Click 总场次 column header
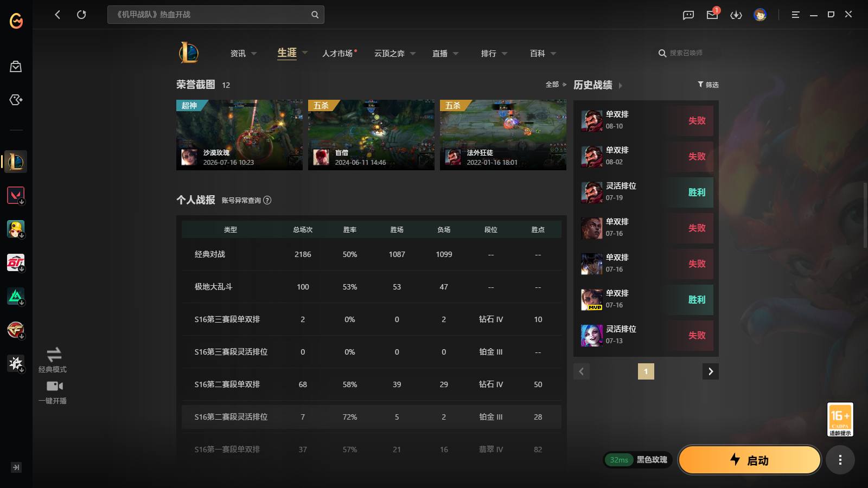The width and height of the screenshot is (868, 488). (x=303, y=230)
